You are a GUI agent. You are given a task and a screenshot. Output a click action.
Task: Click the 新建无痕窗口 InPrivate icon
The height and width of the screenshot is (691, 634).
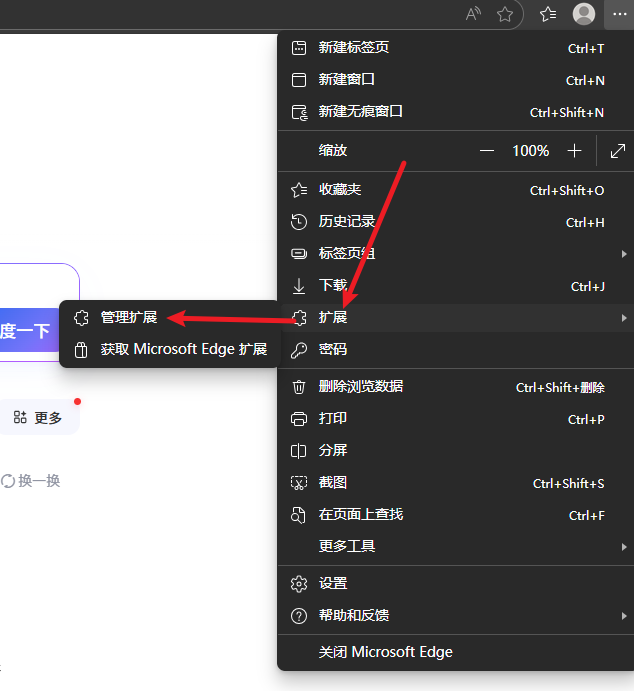(x=299, y=112)
